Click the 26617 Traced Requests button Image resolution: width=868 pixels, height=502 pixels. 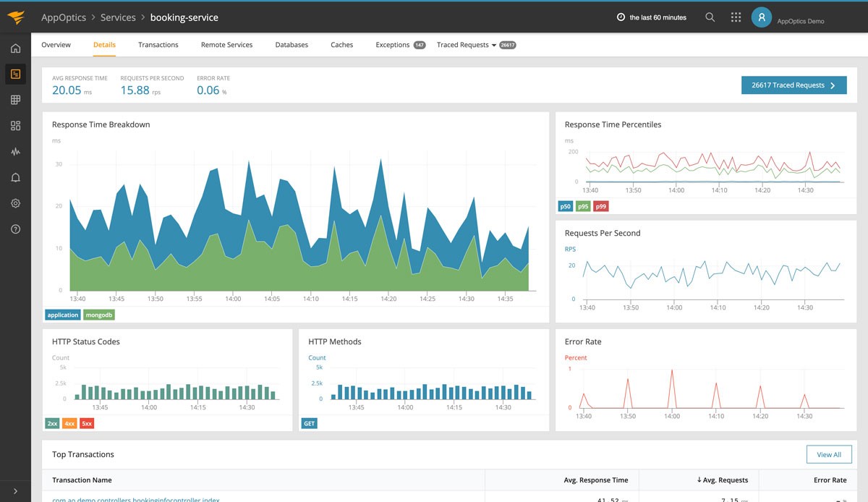(793, 85)
